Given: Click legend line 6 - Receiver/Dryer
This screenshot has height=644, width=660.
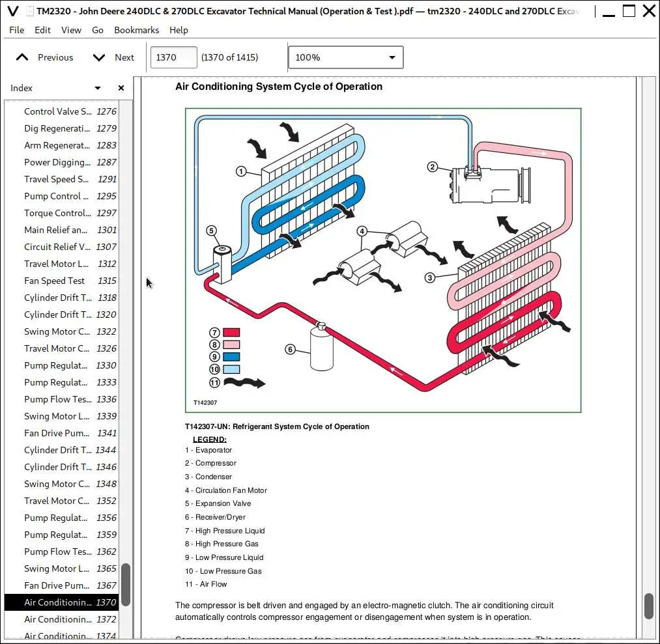Looking at the screenshot, I should coord(215,517).
